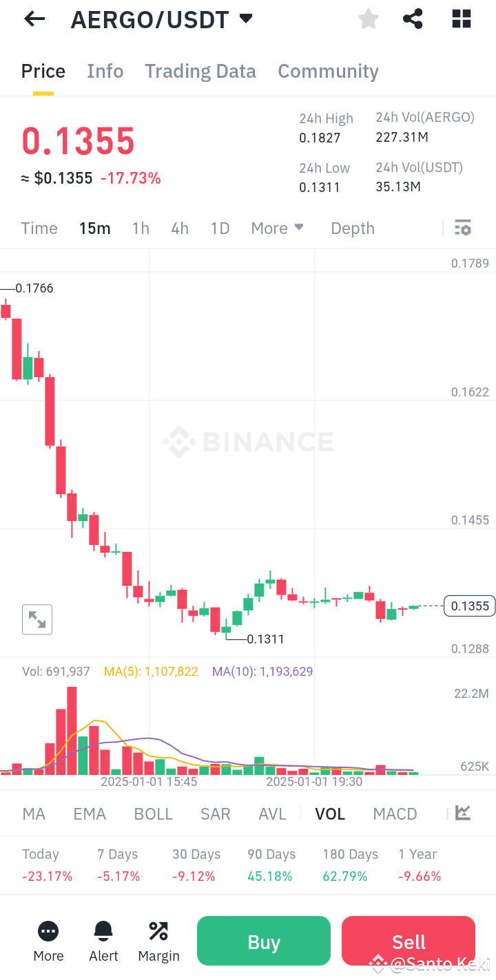Set a price alert with the bell icon
Image resolution: width=496 pixels, height=980 pixels.
[x=103, y=930]
